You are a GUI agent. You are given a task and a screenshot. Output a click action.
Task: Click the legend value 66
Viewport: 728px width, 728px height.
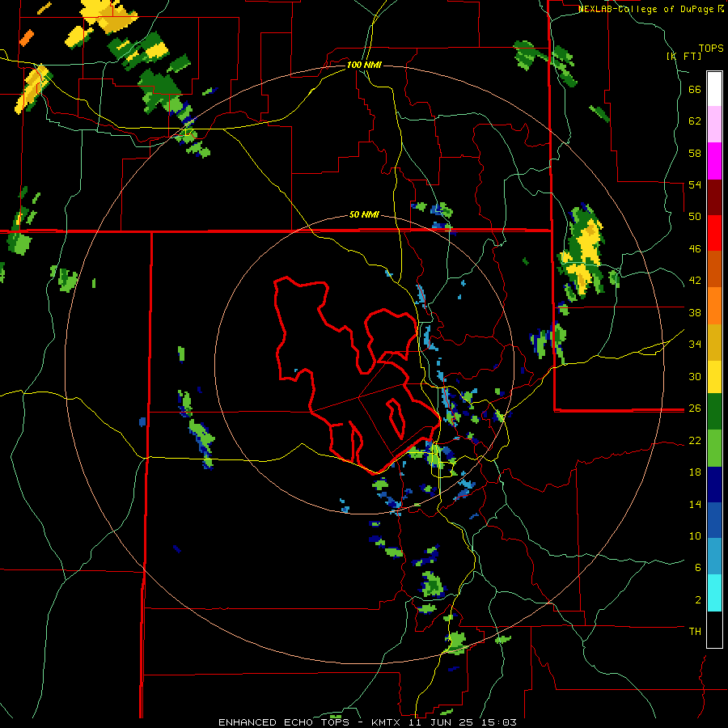pyautogui.click(x=695, y=90)
